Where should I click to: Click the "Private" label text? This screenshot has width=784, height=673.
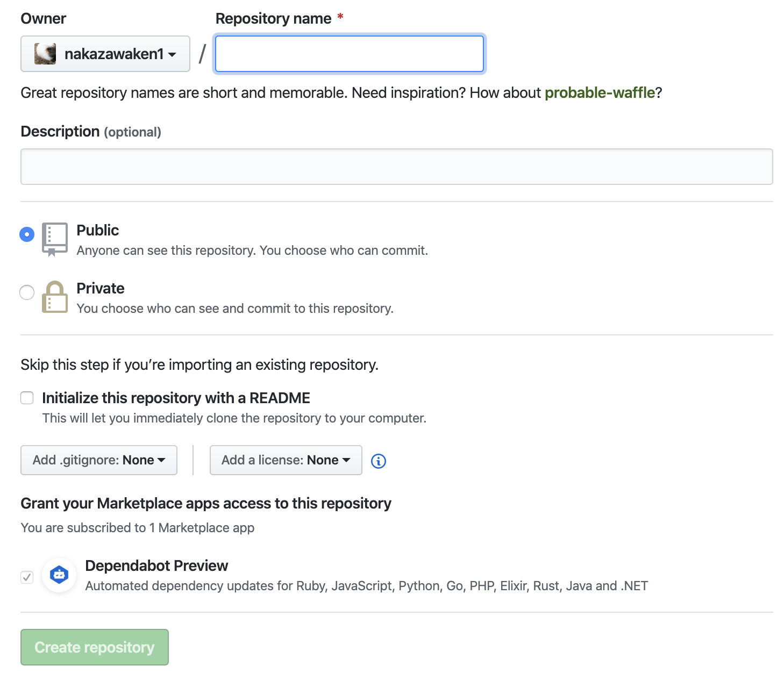click(101, 288)
